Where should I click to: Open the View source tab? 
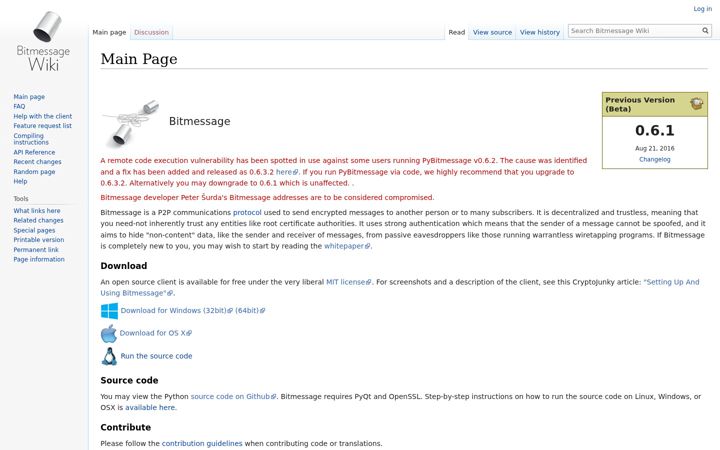(492, 32)
